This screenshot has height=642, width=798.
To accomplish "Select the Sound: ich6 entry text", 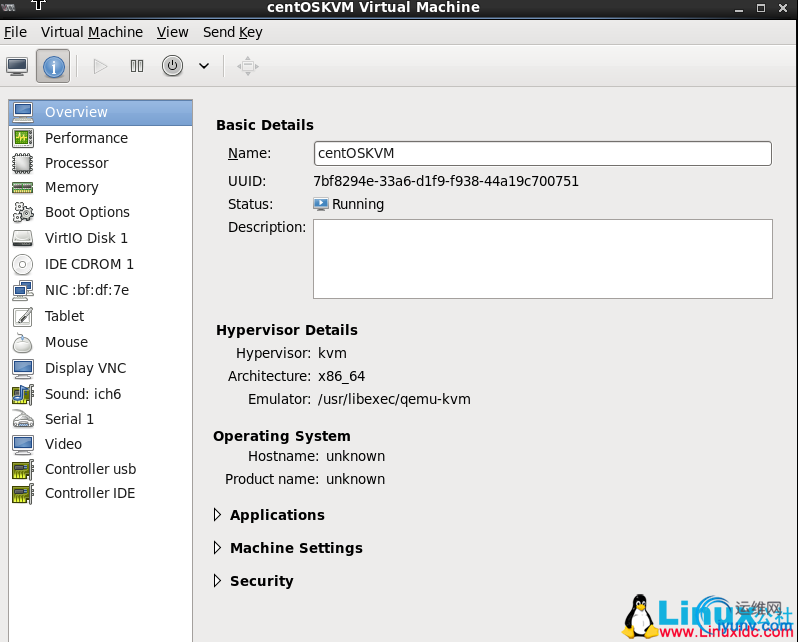I will [x=83, y=394].
